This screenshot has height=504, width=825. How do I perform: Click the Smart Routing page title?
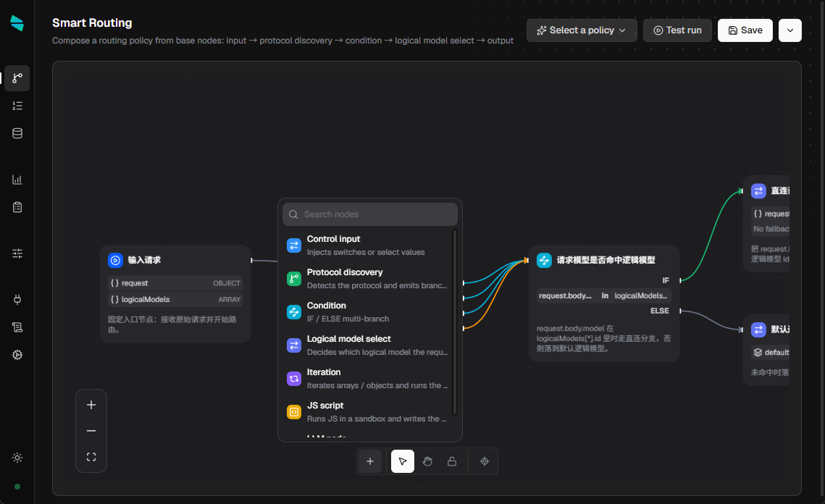(92, 23)
